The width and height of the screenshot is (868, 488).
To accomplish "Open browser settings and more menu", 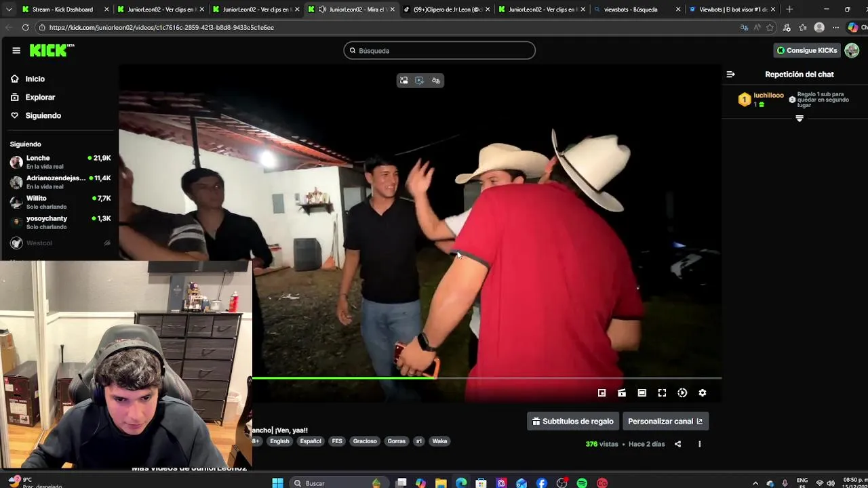I will 835,27.
